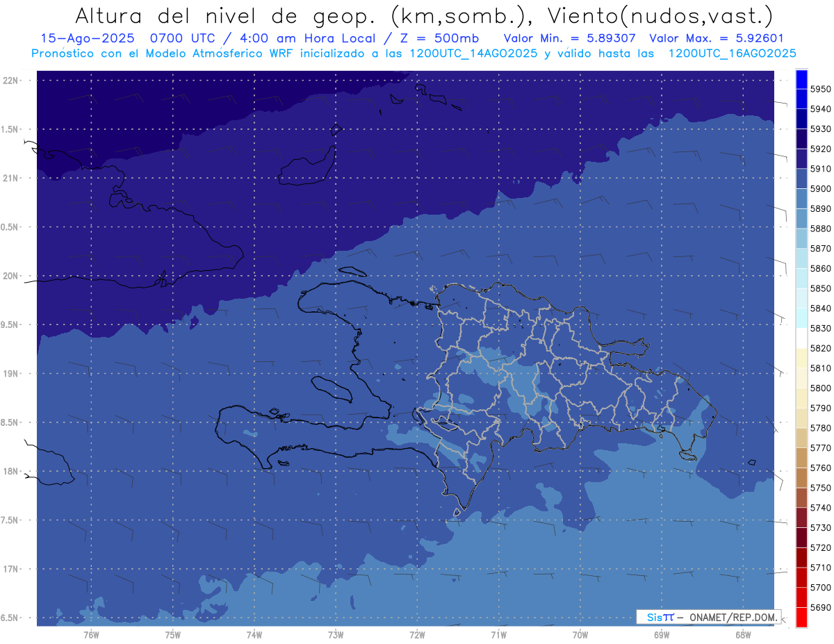Screen dimensions: 834x644
Task: Click the '22N' latitude label
Action: pyautogui.click(x=11, y=80)
